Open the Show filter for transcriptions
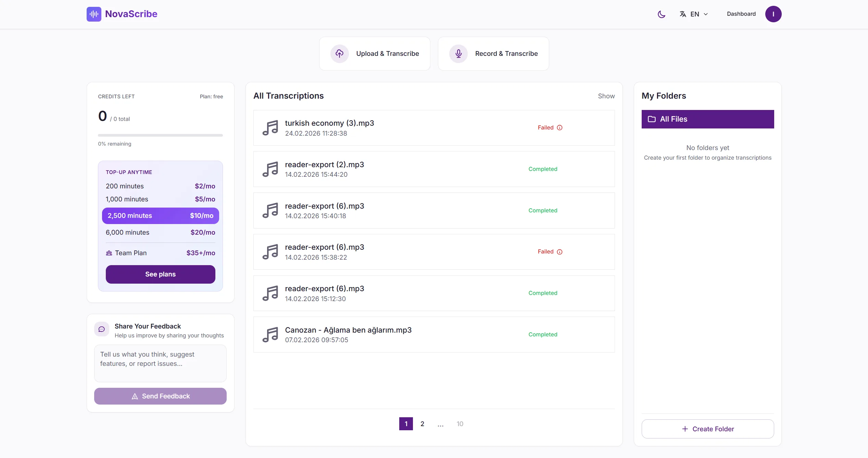 click(606, 96)
